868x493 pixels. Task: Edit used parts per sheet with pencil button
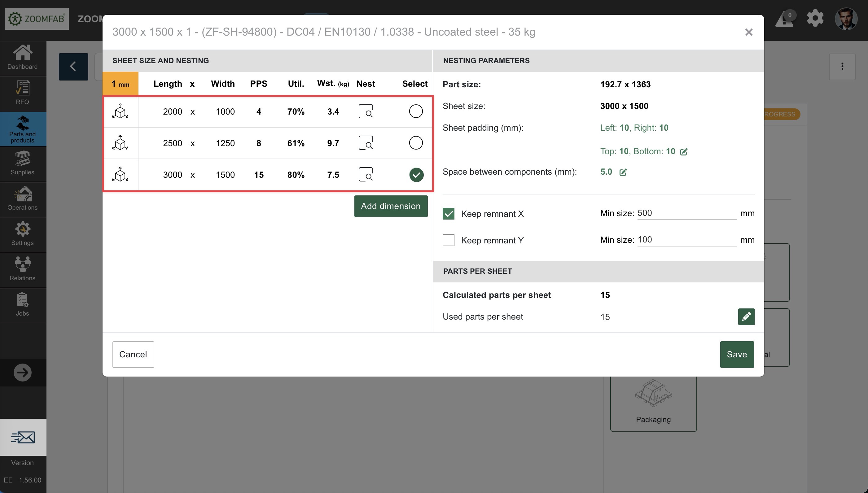pos(746,316)
